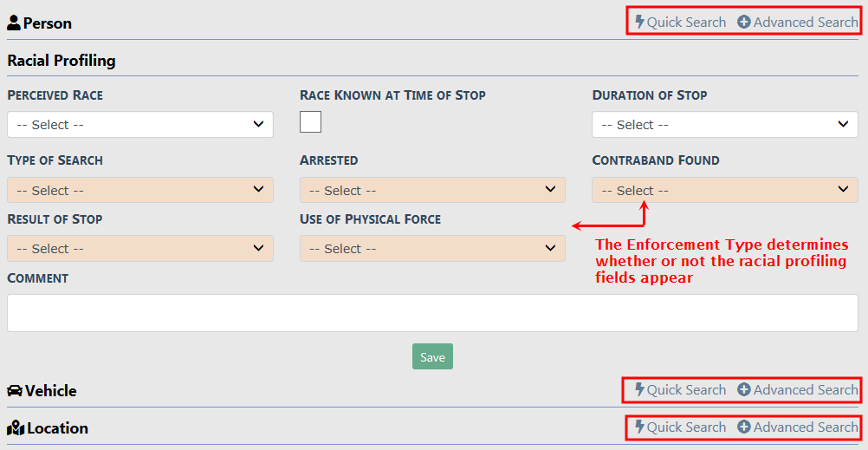Screen dimensions: 868x450
Task: Click Advanced Search text in Person row
Action: [806, 23]
